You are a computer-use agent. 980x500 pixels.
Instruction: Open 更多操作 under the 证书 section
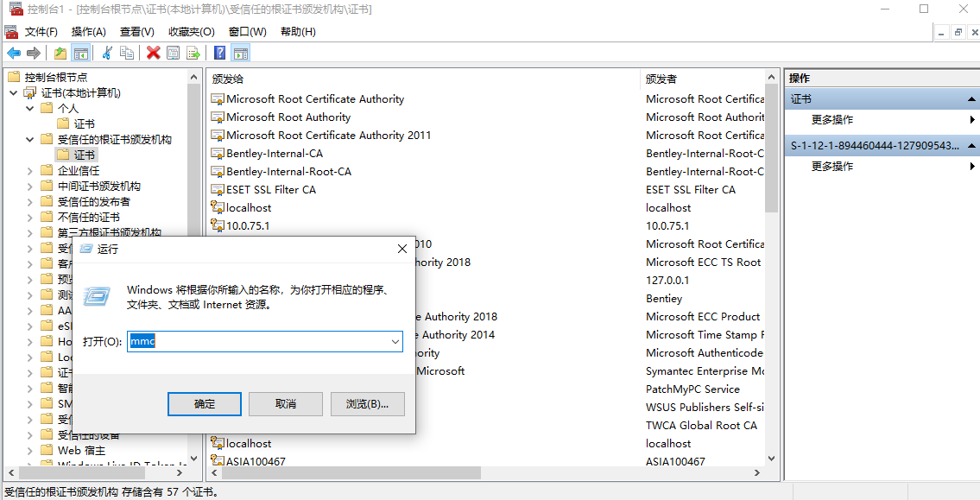coord(831,119)
